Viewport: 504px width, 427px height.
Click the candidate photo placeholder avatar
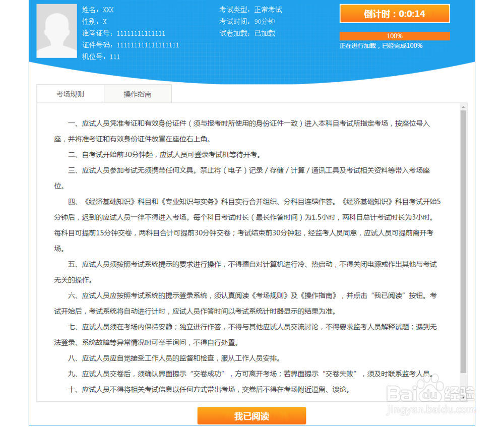click(57, 31)
